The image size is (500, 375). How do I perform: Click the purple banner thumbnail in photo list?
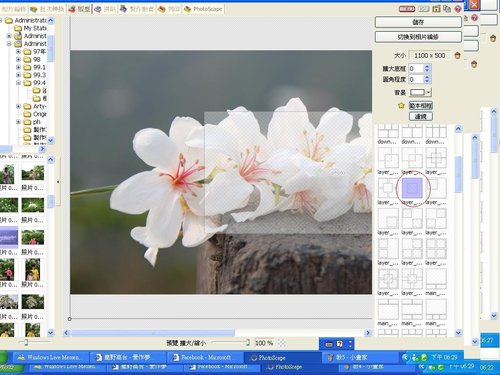9,237
